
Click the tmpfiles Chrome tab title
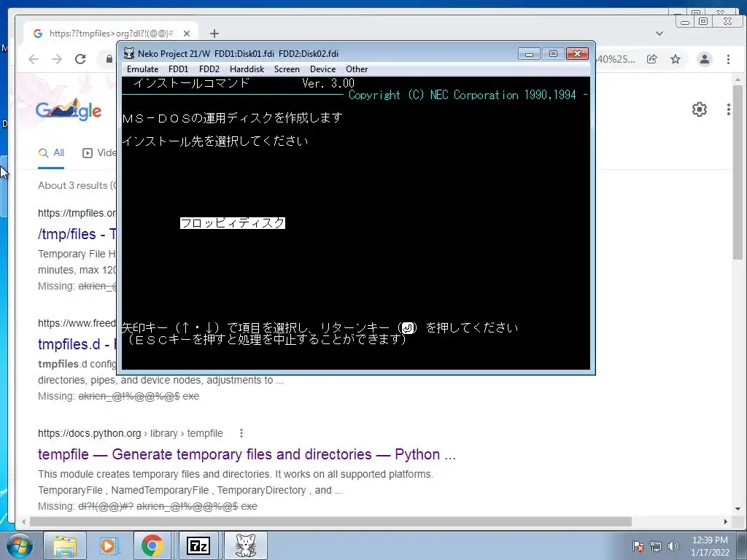pyautogui.click(x=111, y=34)
